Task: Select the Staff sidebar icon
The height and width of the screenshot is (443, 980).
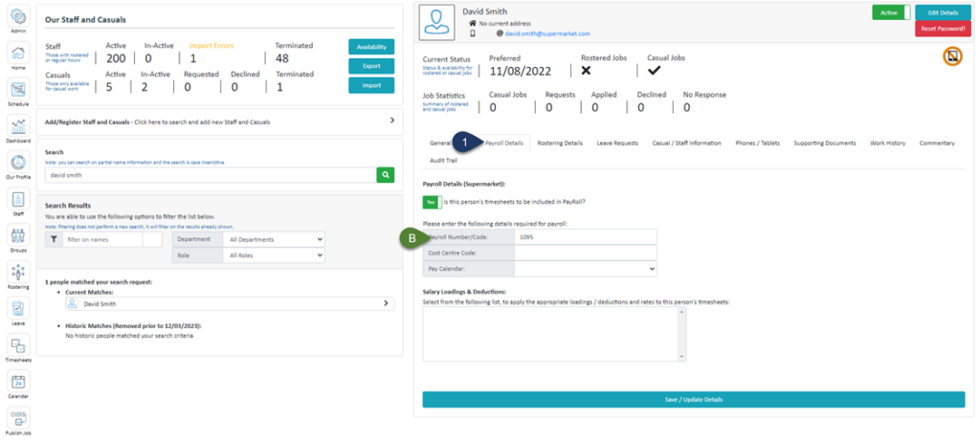Action: click(19, 199)
